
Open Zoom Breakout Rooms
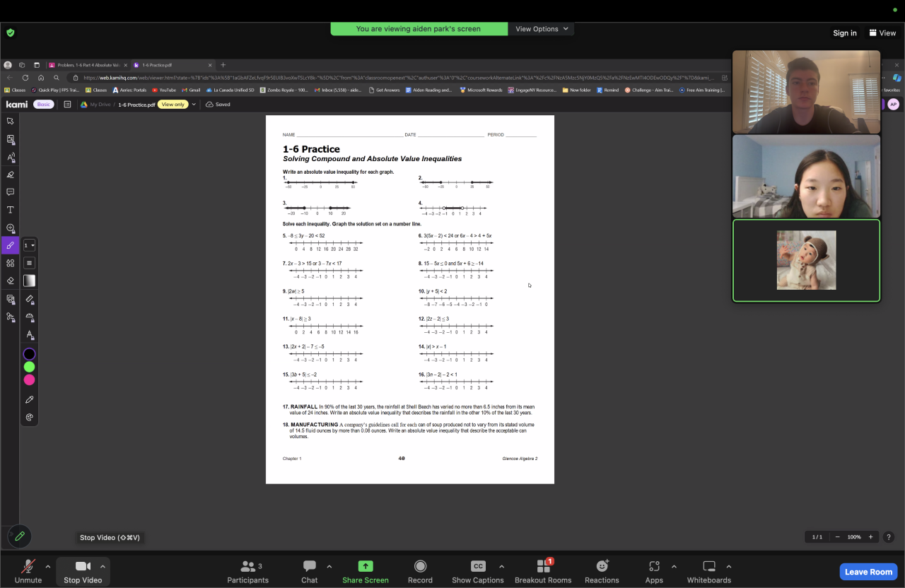(543, 572)
